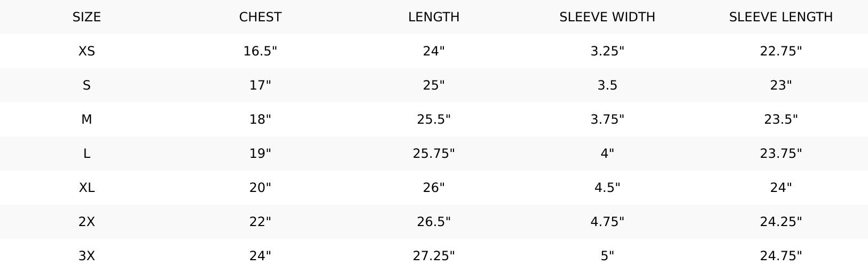Select the 23.5" sleeve length for M
868x273 pixels.
pyautogui.click(x=781, y=119)
